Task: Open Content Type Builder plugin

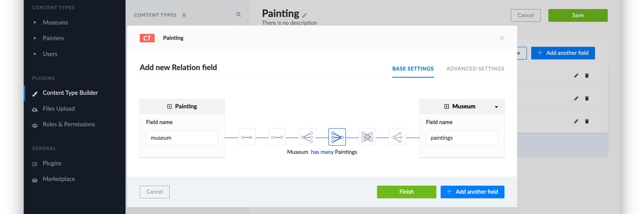Action: click(x=70, y=93)
